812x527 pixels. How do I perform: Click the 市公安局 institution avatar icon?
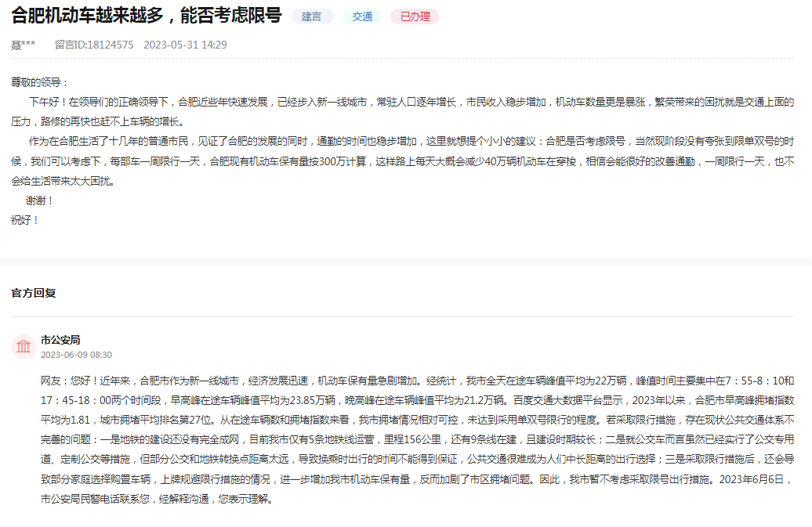click(x=24, y=347)
